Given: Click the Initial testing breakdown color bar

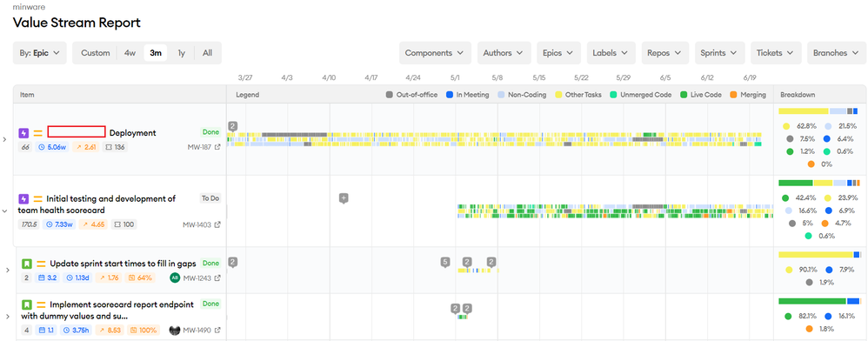Looking at the screenshot, I should (820, 183).
